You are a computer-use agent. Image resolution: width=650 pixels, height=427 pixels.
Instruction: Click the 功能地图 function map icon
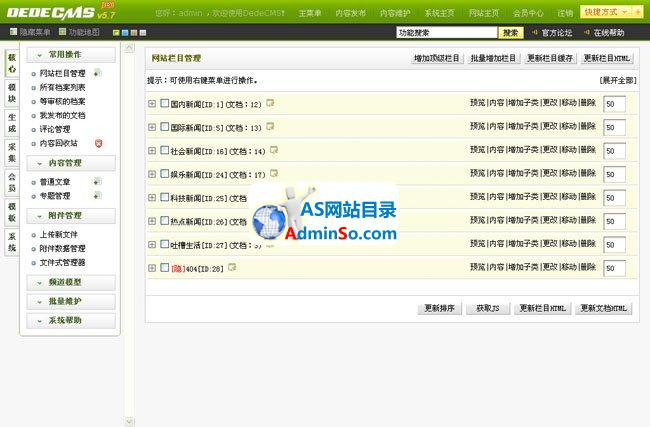tap(63, 32)
